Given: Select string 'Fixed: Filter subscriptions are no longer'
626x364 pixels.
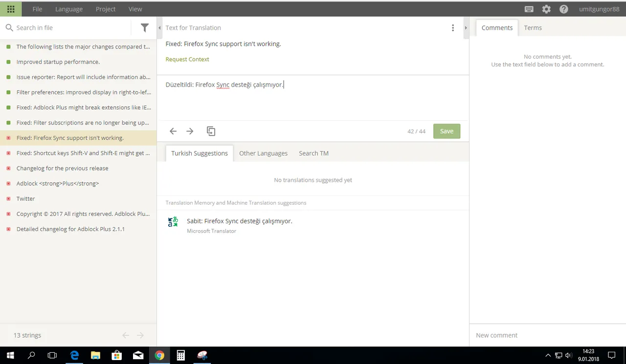Looking at the screenshot, I should point(78,123).
